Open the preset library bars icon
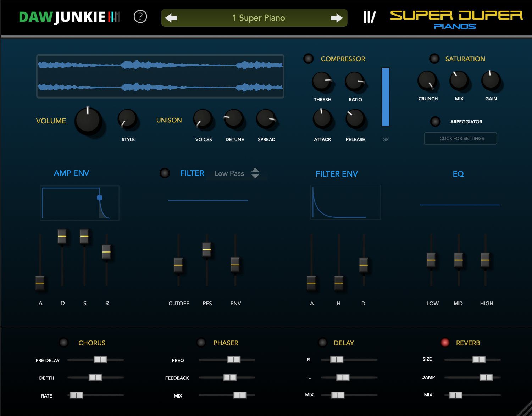 (370, 17)
